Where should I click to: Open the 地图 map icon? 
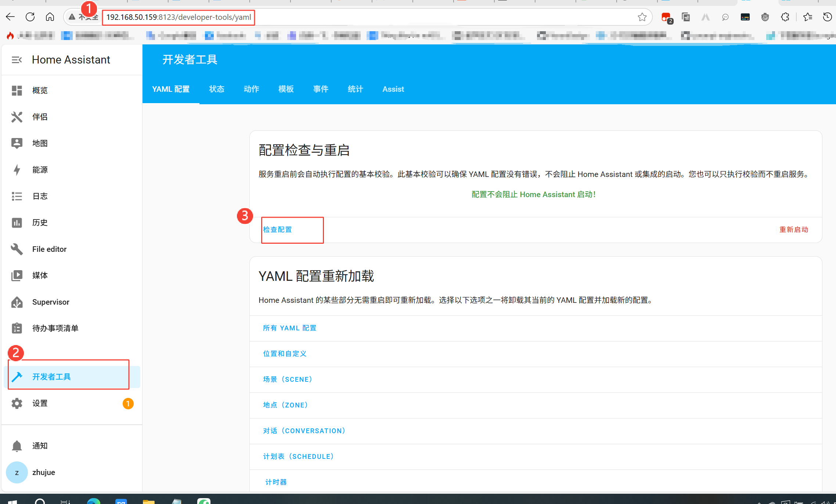(x=17, y=143)
